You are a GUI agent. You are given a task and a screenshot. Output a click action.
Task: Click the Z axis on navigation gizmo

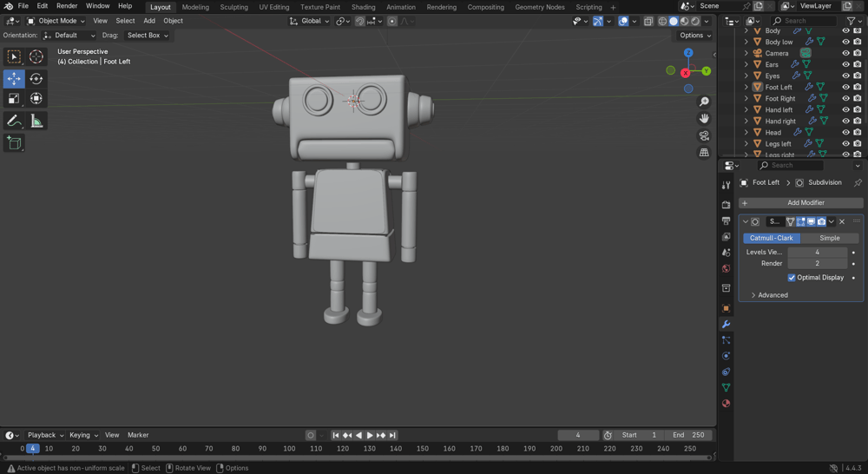(x=688, y=53)
